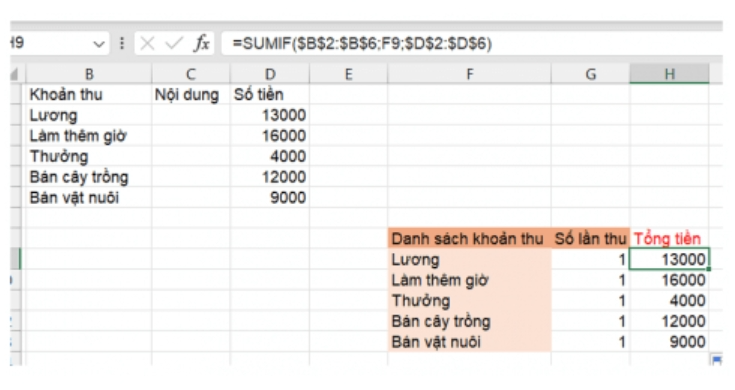
Task: Select the 16000 total in column H
Action: pyautogui.click(x=669, y=280)
